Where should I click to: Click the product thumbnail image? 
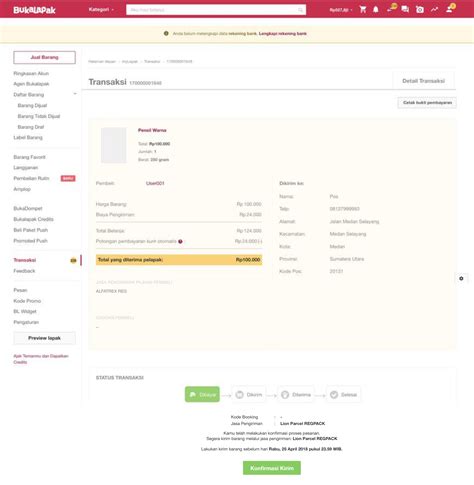click(x=114, y=145)
